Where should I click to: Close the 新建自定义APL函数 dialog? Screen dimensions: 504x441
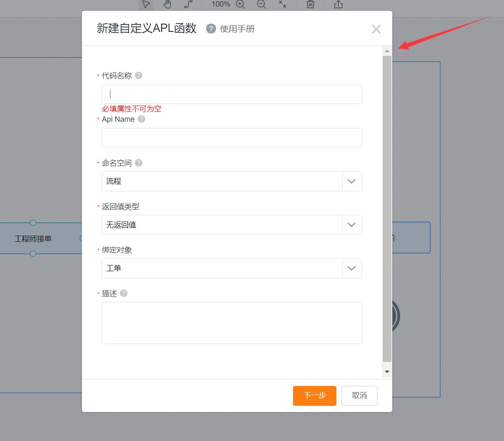(x=376, y=29)
